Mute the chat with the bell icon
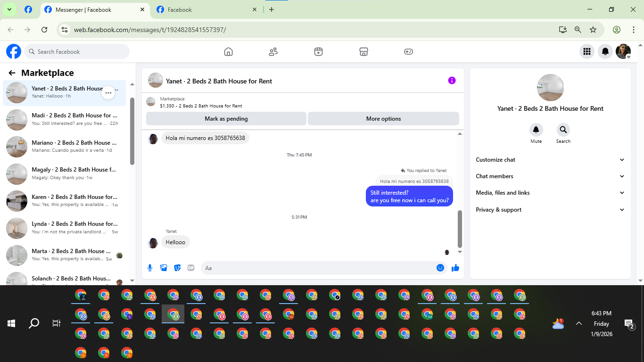This screenshot has width=644, height=362. tap(536, 130)
